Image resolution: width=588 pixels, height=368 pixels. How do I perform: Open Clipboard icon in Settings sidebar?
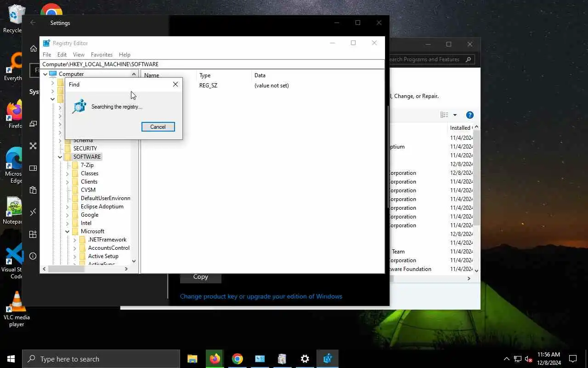(33, 190)
